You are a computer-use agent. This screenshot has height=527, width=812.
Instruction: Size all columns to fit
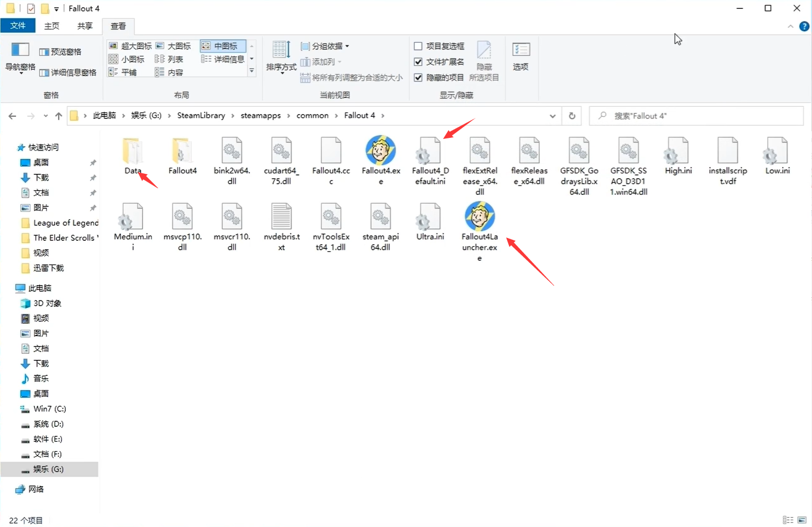(352, 77)
